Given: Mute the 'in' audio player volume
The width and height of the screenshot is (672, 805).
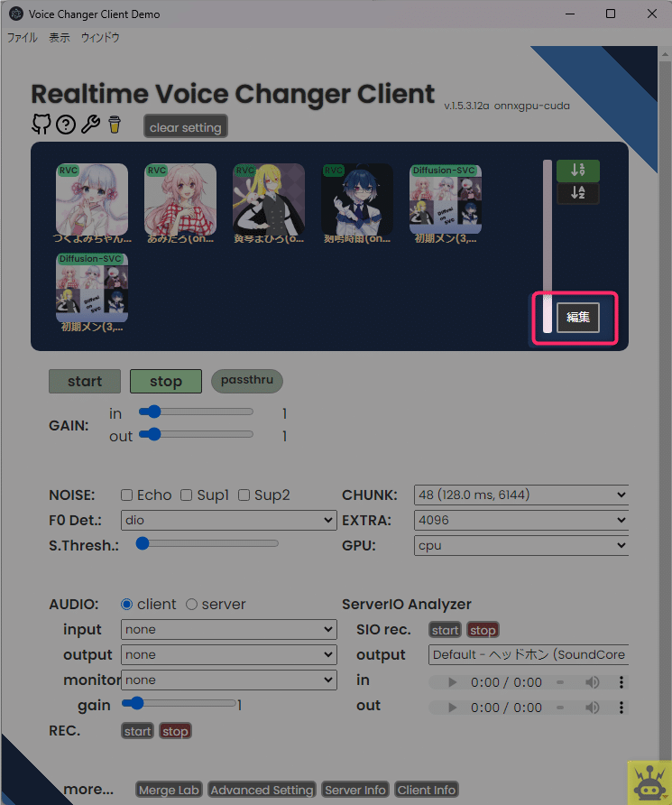Looking at the screenshot, I should [592, 681].
